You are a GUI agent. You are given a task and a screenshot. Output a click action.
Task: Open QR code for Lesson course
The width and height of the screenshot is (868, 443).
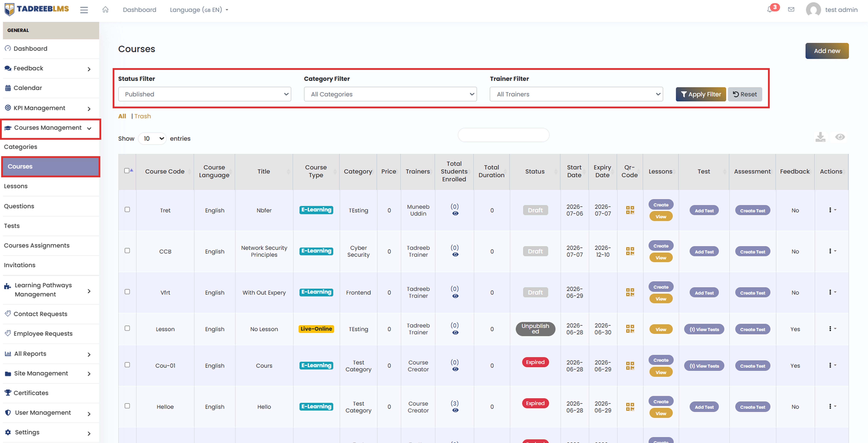point(630,329)
